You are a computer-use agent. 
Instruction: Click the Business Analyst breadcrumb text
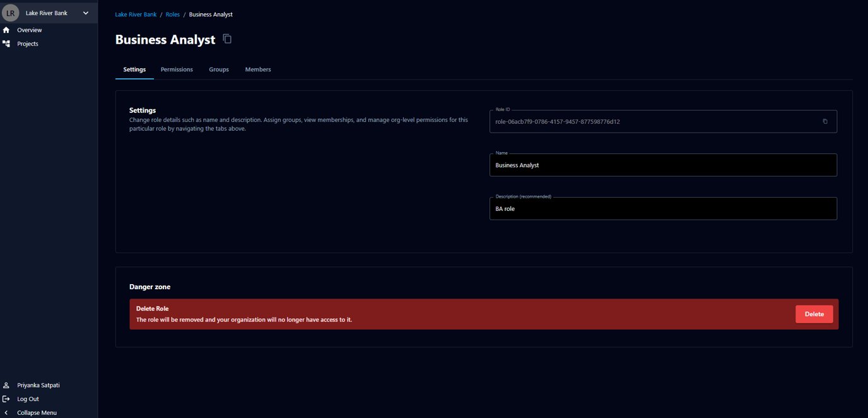(x=211, y=14)
